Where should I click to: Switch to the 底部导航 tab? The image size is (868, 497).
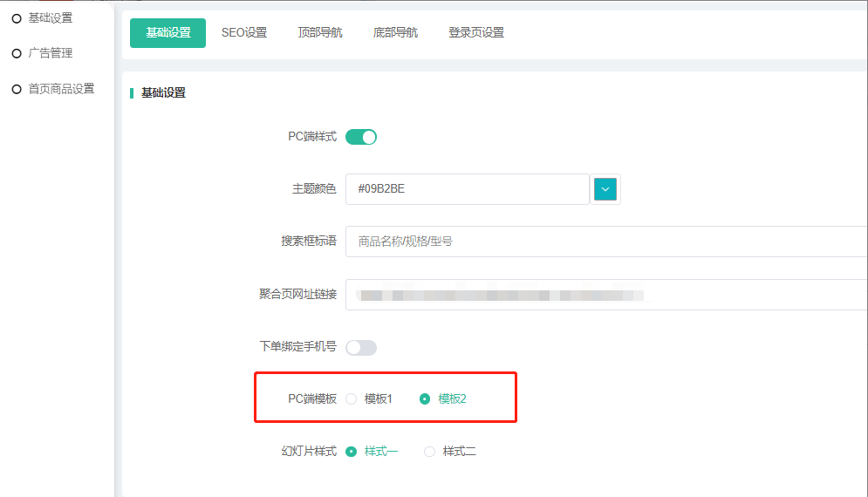pyautogui.click(x=395, y=33)
